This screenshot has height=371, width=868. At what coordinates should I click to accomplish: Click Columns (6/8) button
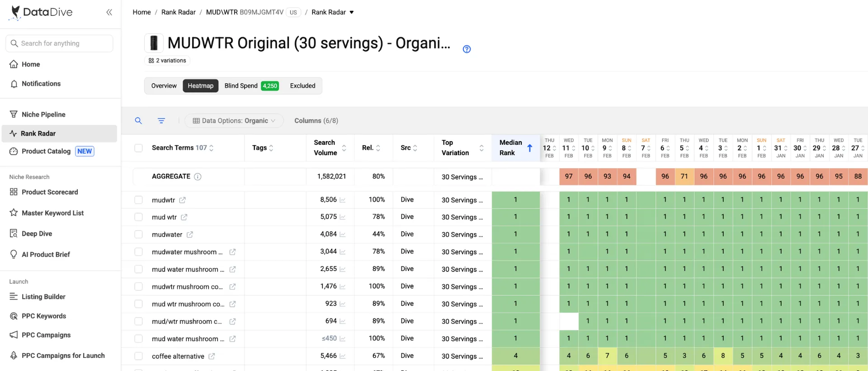(316, 121)
